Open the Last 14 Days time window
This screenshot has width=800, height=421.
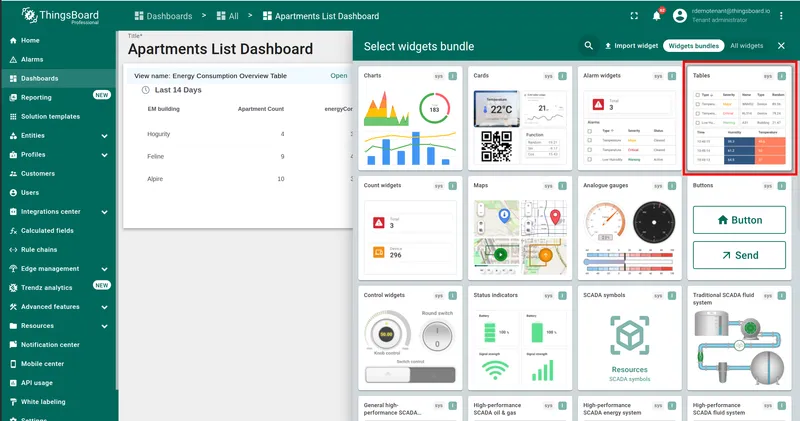coord(171,90)
